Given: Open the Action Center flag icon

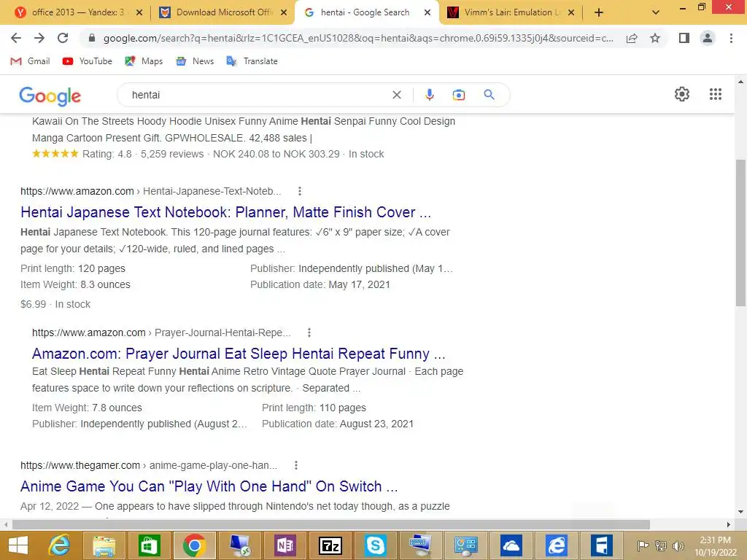Looking at the screenshot, I should point(643,545).
